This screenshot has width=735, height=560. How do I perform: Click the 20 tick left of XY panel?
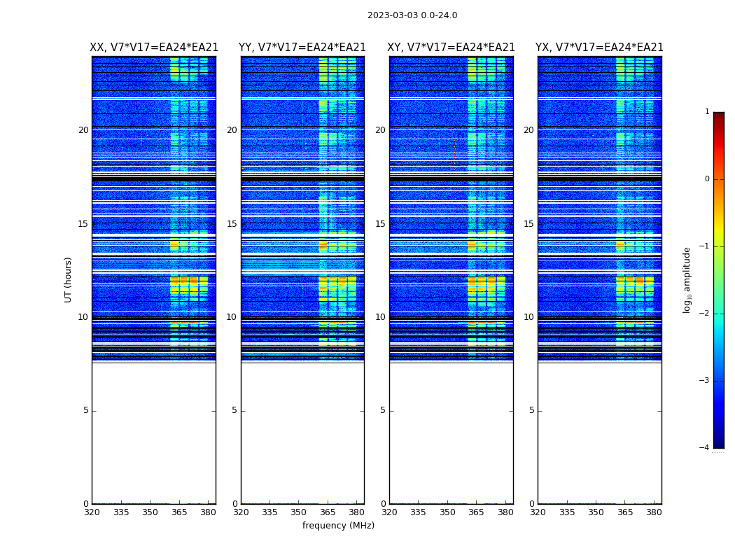coord(380,130)
